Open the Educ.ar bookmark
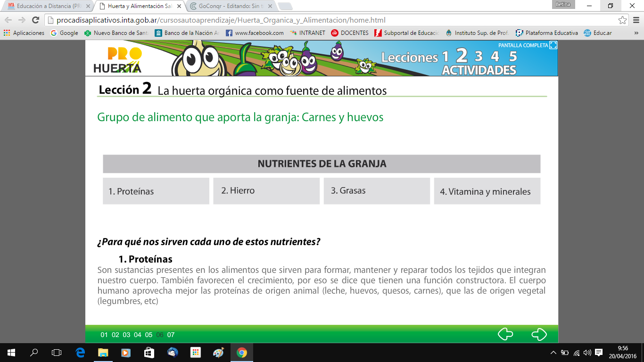Screen dimensions: 644x362 (x=598, y=33)
